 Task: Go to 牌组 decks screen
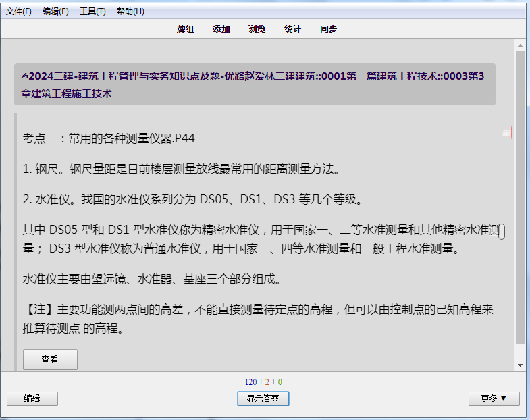(x=185, y=30)
